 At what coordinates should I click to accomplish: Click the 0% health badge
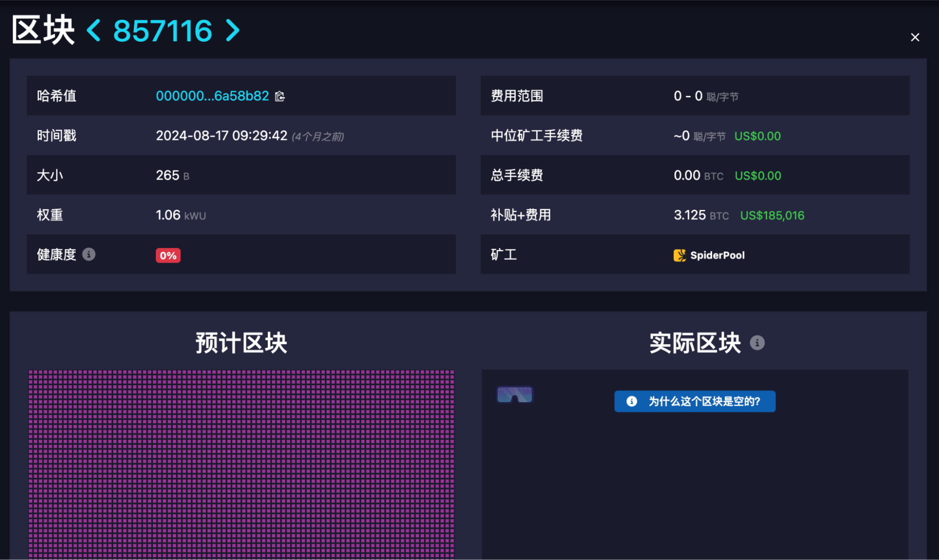click(x=168, y=255)
